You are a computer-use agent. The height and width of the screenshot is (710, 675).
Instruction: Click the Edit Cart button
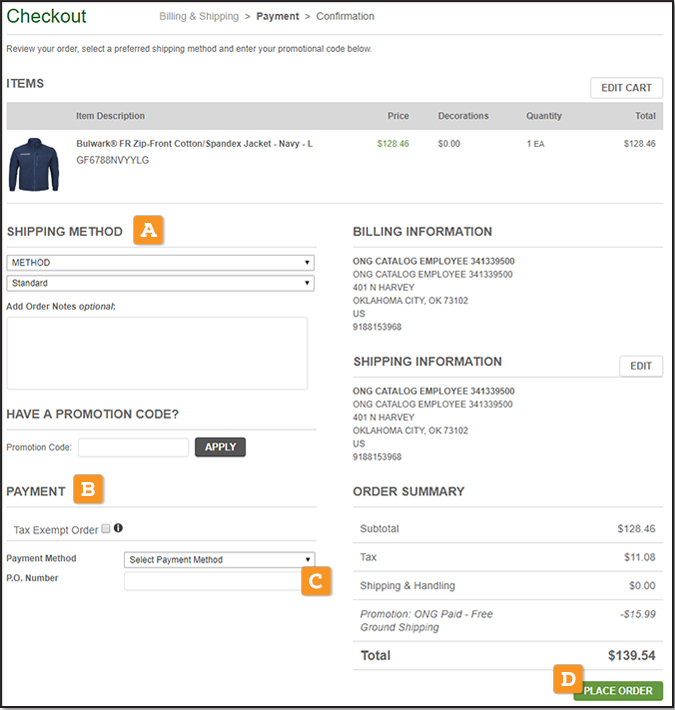point(626,88)
